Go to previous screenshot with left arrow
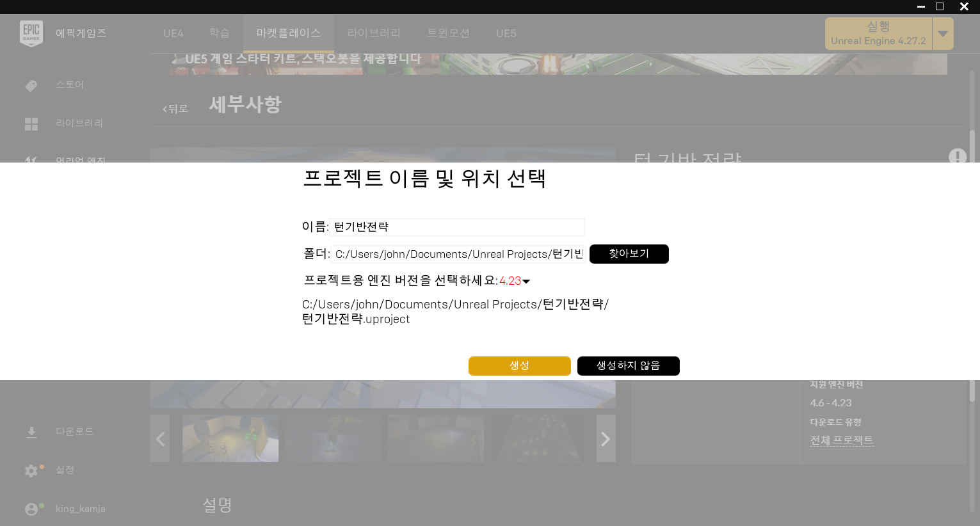 pyautogui.click(x=160, y=438)
